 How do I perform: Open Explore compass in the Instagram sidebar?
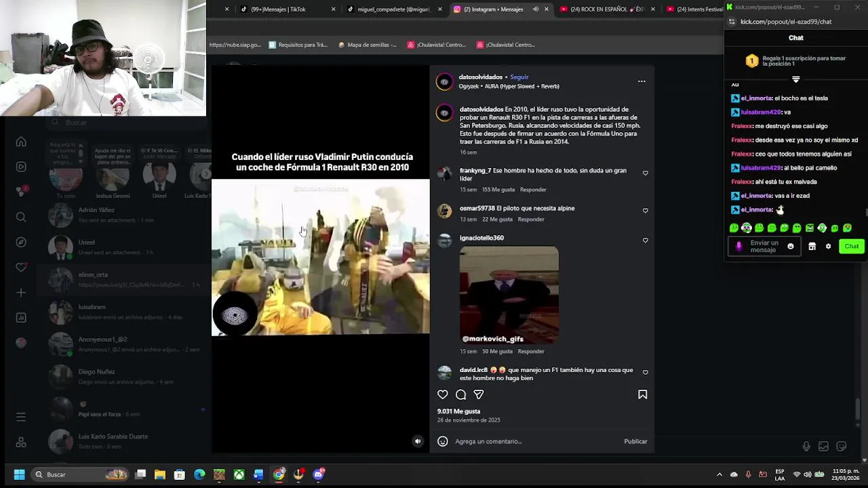pos(21,242)
